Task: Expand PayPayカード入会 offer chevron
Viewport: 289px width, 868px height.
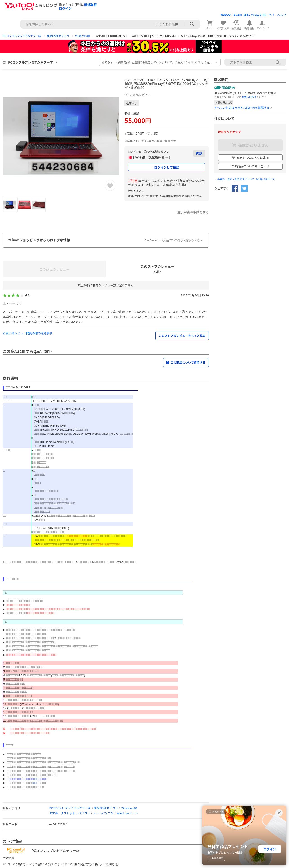Action: click(174, 240)
